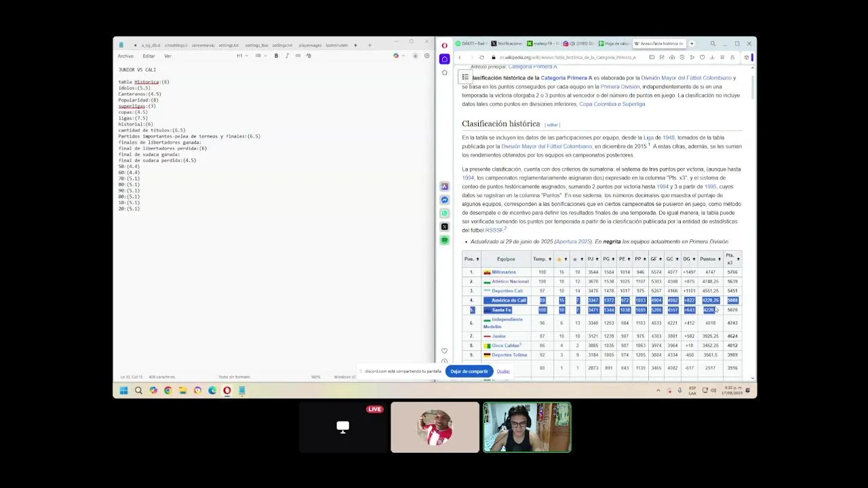The width and height of the screenshot is (868, 488).
Task: Click Ocultar sharing notification link
Action: tap(503, 371)
